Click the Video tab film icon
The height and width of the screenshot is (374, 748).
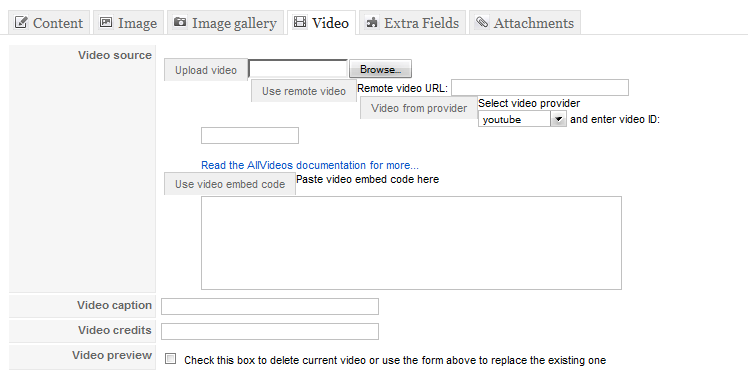pos(300,22)
